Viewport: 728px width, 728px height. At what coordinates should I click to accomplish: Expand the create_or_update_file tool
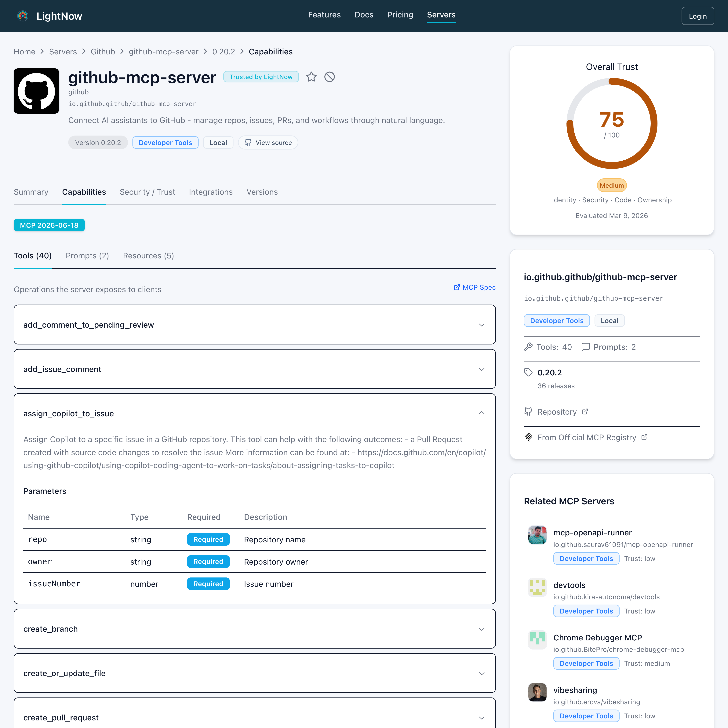255,673
